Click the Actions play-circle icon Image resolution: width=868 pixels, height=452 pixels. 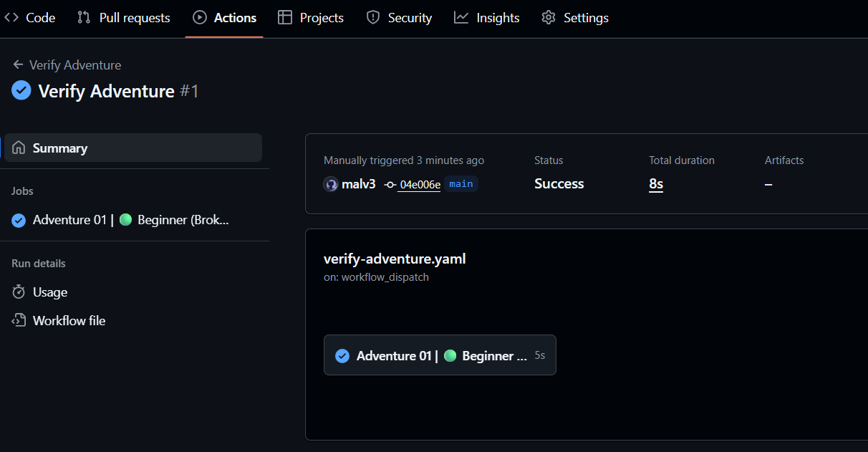(x=200, y=18)
